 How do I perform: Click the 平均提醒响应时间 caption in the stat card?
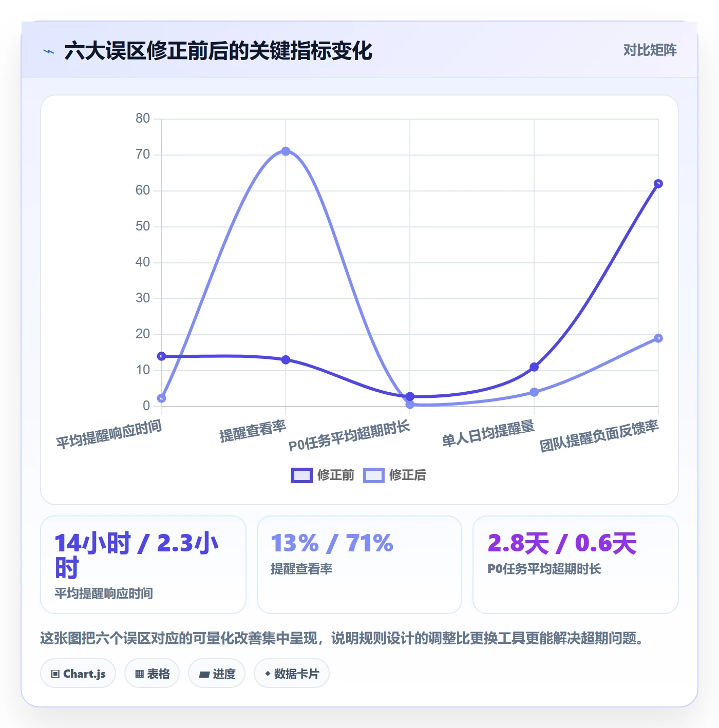pyautogui.click(x=104, y=593)
